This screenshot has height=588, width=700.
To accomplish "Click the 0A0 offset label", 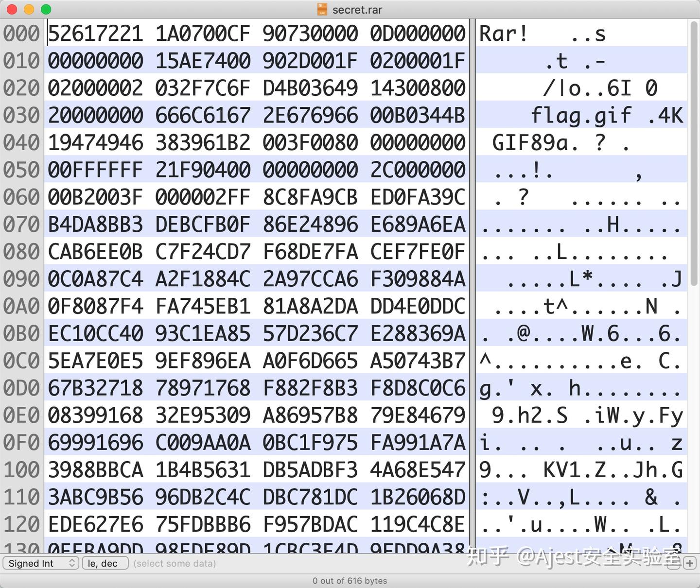I will point(21,306).
